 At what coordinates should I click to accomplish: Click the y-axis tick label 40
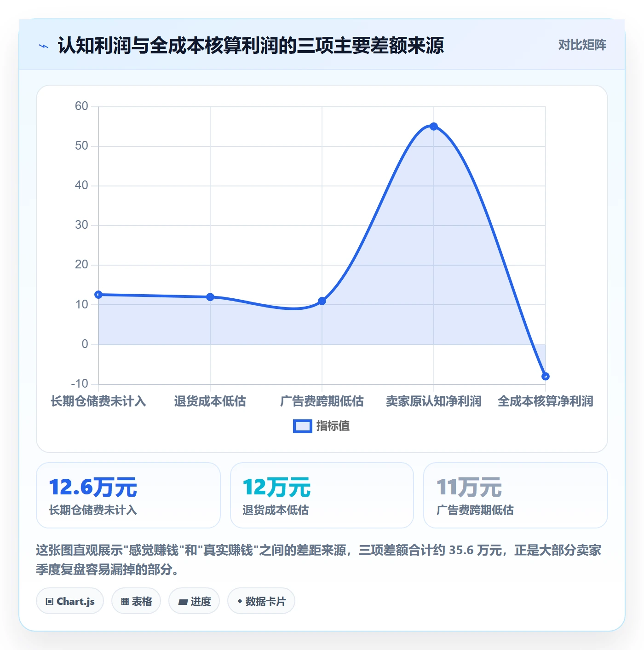pyautogui.click(x=81, y=186)
